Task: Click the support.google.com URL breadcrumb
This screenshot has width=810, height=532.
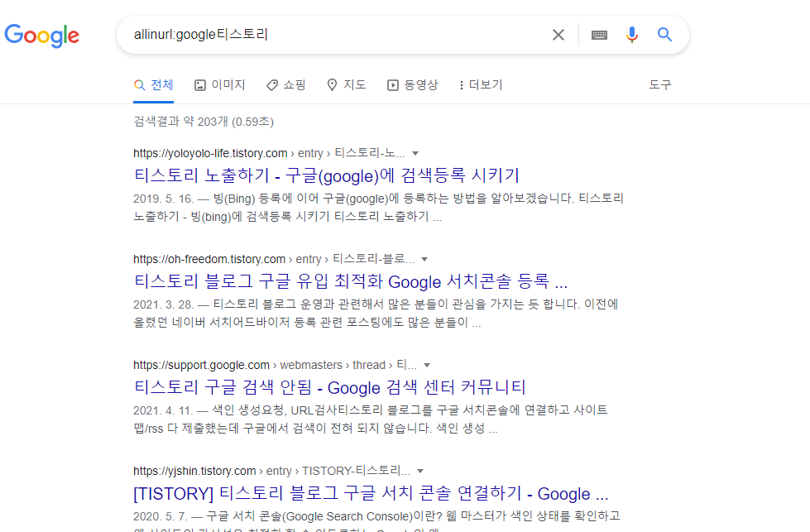Action: click(275, 365)
